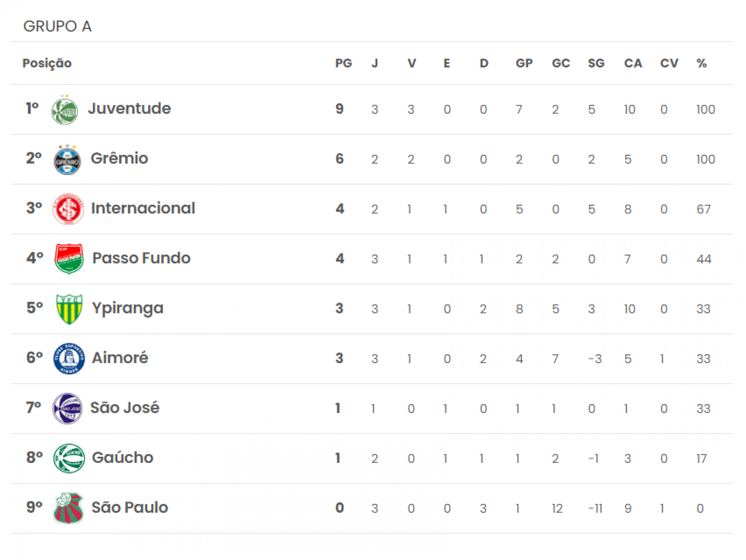Select the Posição column header
The width and height of the screenshot is (746, 560).
pyautogui.click(x=47, y=63)
